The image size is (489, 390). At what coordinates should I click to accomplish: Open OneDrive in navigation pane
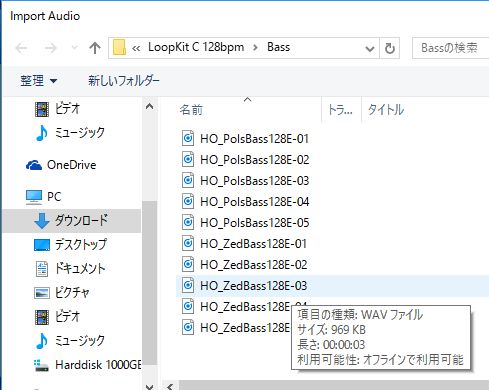click(x=61, y=165)
